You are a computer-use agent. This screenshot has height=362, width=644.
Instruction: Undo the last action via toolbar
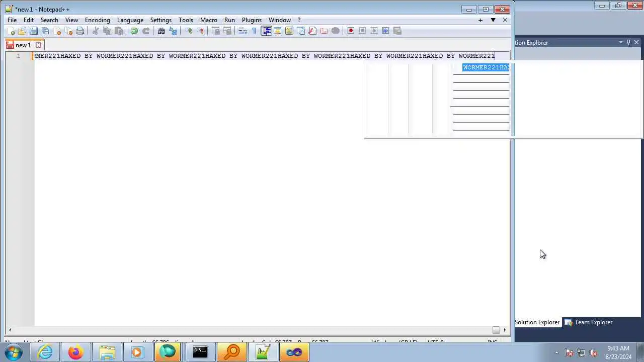click(134, 31)
